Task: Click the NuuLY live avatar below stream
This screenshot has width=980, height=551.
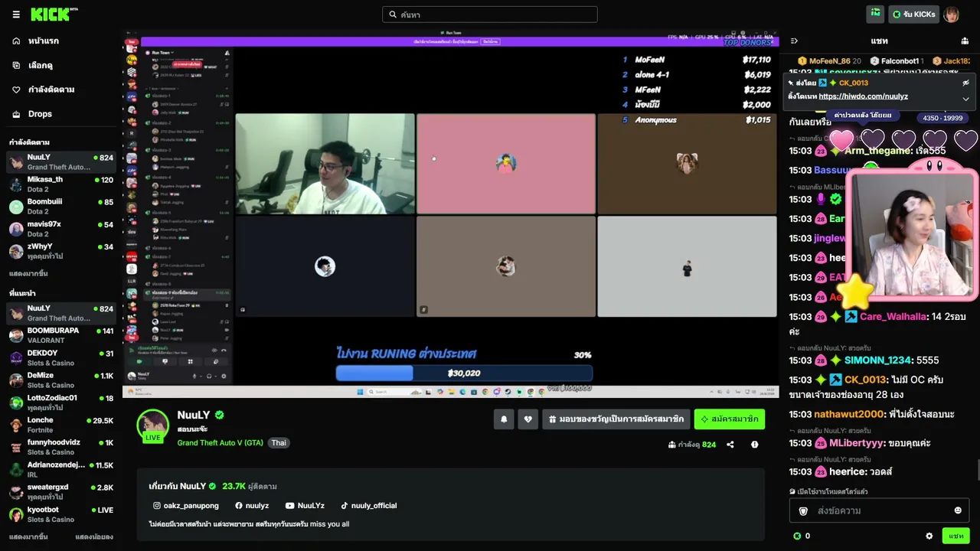Action: pos(152,426)
